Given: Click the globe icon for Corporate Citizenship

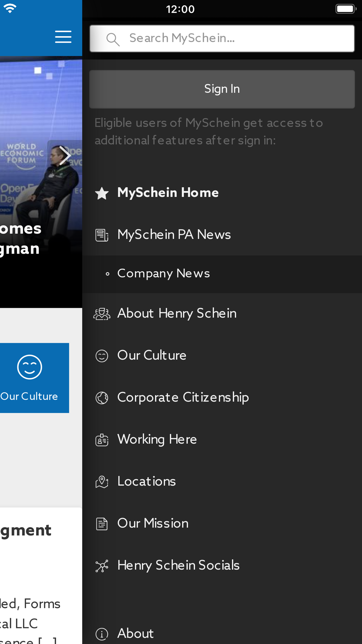Looking at the screenshot, I should pos(102,398).
